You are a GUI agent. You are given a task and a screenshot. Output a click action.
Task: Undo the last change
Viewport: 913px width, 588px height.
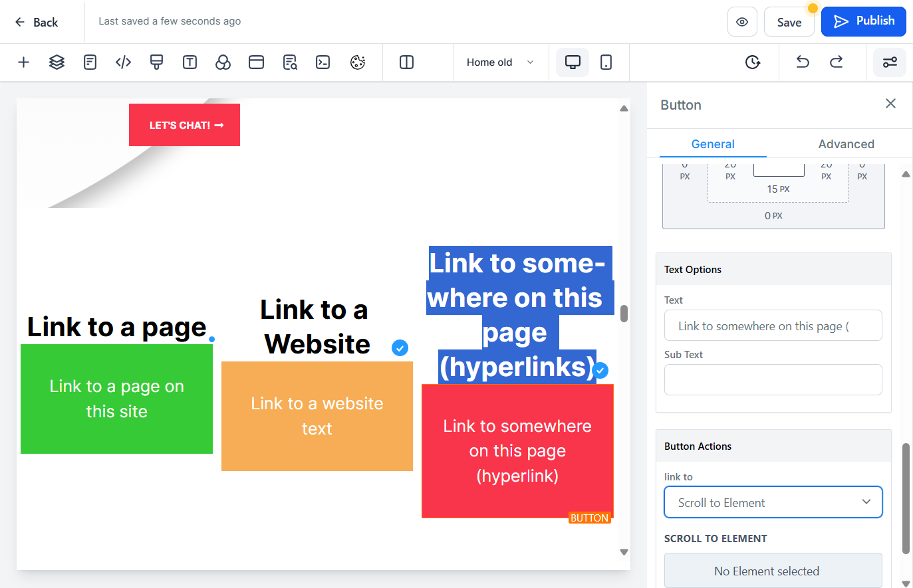803,62
